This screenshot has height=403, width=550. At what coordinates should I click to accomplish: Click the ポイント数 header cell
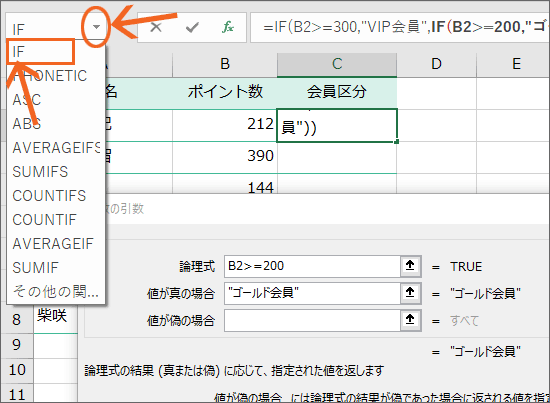[x=225, y=92]
